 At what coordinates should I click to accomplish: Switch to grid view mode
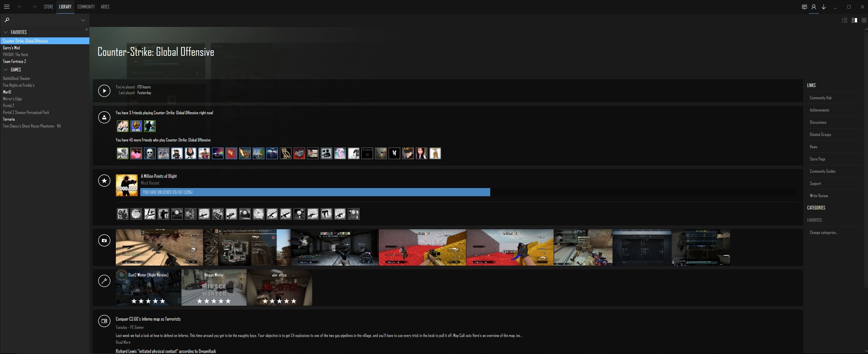864,20
